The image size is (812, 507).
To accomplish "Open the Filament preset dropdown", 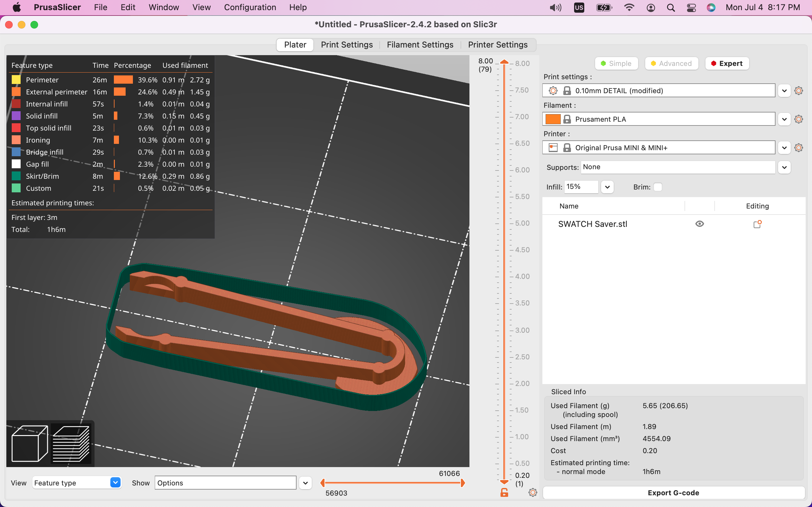I will click(784, 119).
